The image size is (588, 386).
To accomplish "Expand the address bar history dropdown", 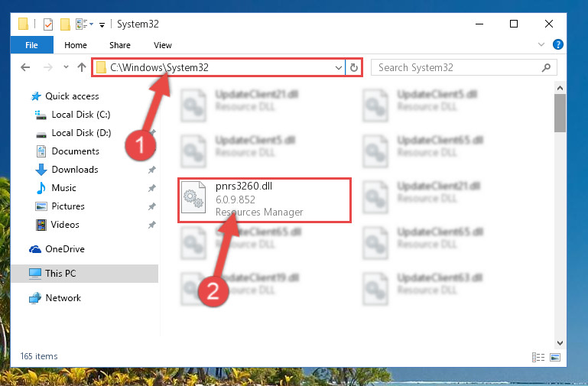I will (x=338, y=68).
